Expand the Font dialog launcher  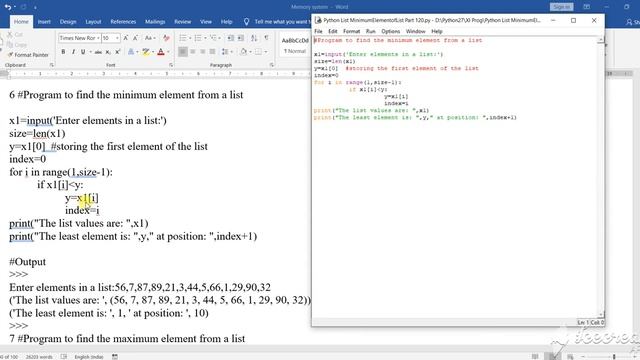(x=171, y=65)
